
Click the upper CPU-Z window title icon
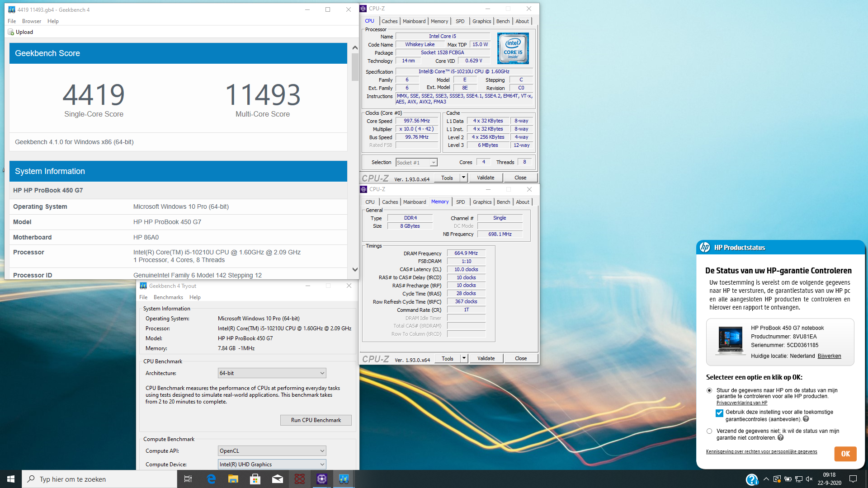pos(363,9)
